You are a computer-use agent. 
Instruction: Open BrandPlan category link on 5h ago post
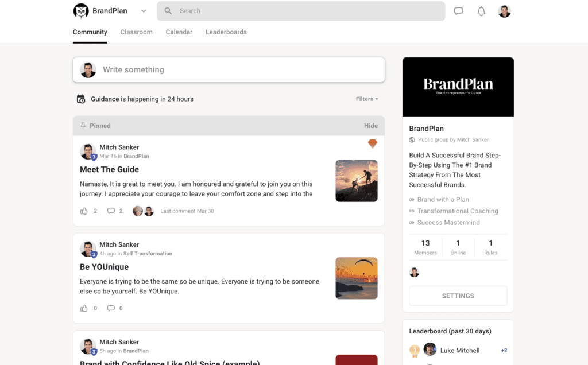point(136,351)
